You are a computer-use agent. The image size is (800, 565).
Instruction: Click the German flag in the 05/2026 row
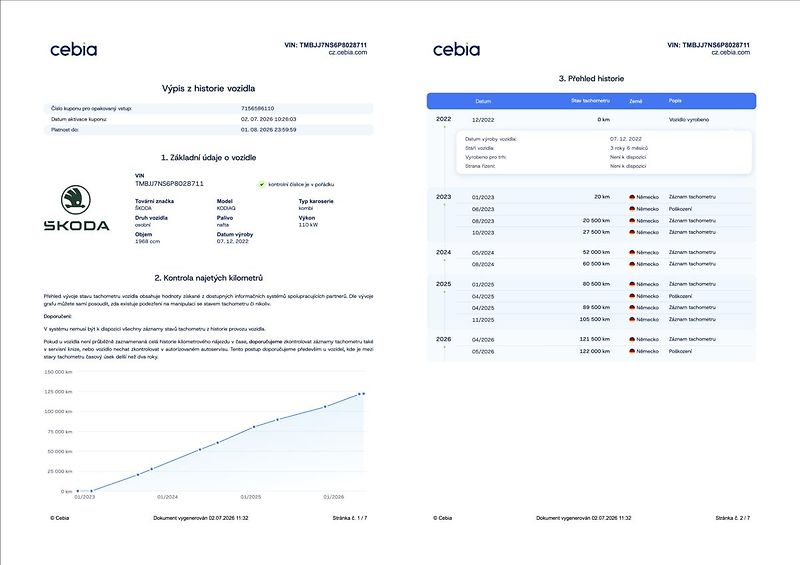click(632, 352)
